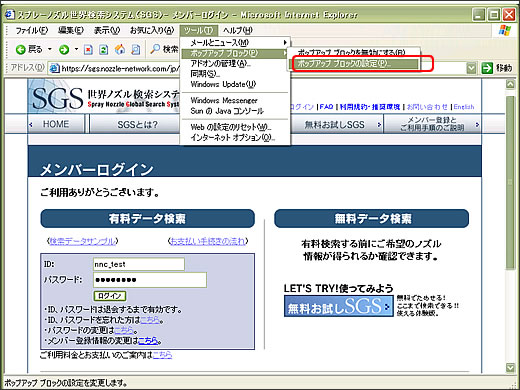The width and height of the screenshot is (520, 390).
Task: Expand the メールとニュース submenu
Action: 235,43
